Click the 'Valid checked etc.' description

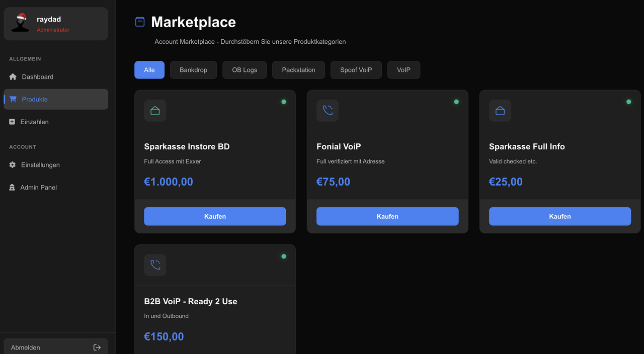[x=513, y=161]
